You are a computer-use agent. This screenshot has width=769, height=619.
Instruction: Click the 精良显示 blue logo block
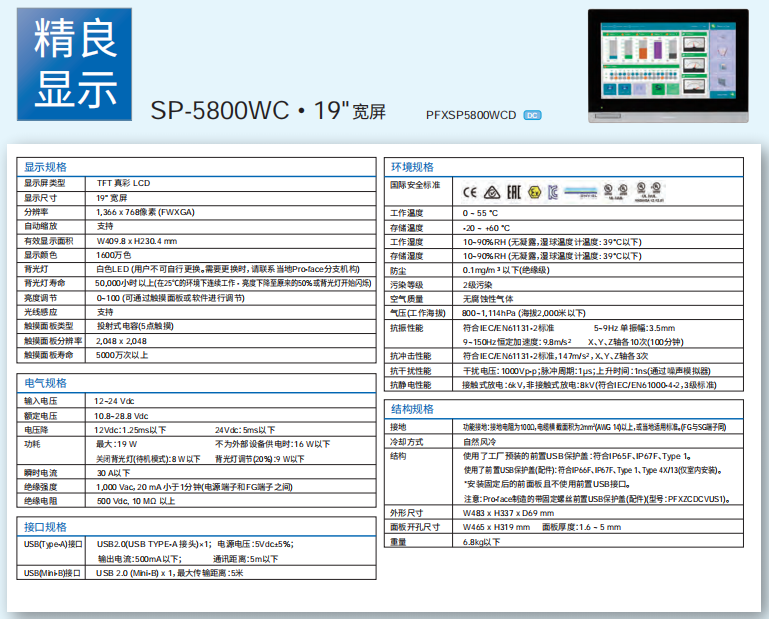click(75, 64)
